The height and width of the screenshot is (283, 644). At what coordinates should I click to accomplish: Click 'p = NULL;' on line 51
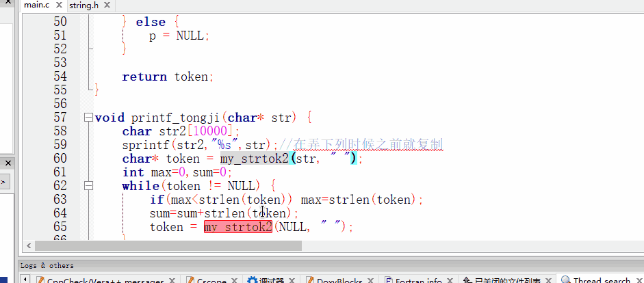(179, 36)
